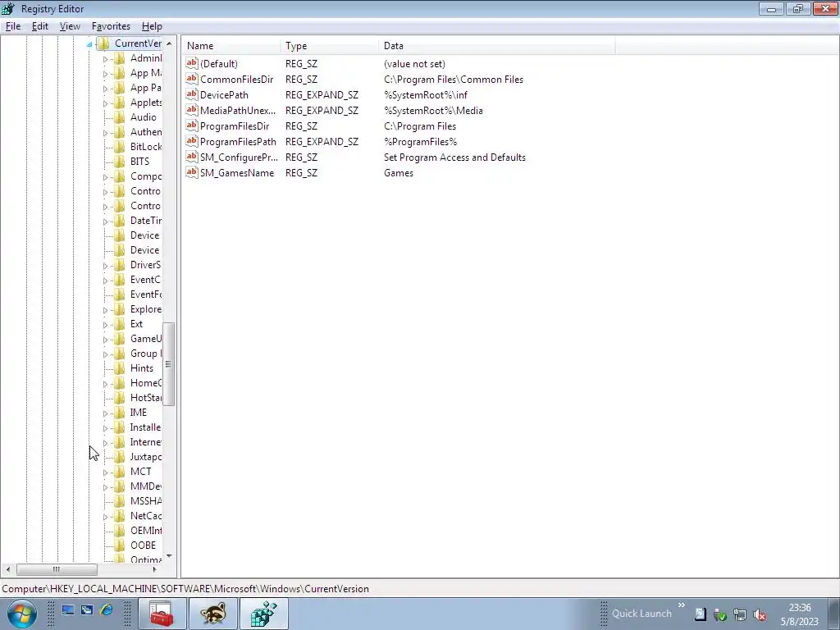Open the Help menu
The image size is (840, 630).
click(x=152, y=26)
